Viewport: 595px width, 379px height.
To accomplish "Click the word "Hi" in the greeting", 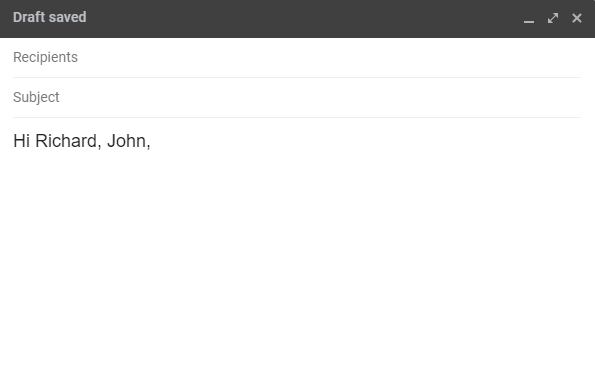I will pyautogui.click(x=21, y=141).
